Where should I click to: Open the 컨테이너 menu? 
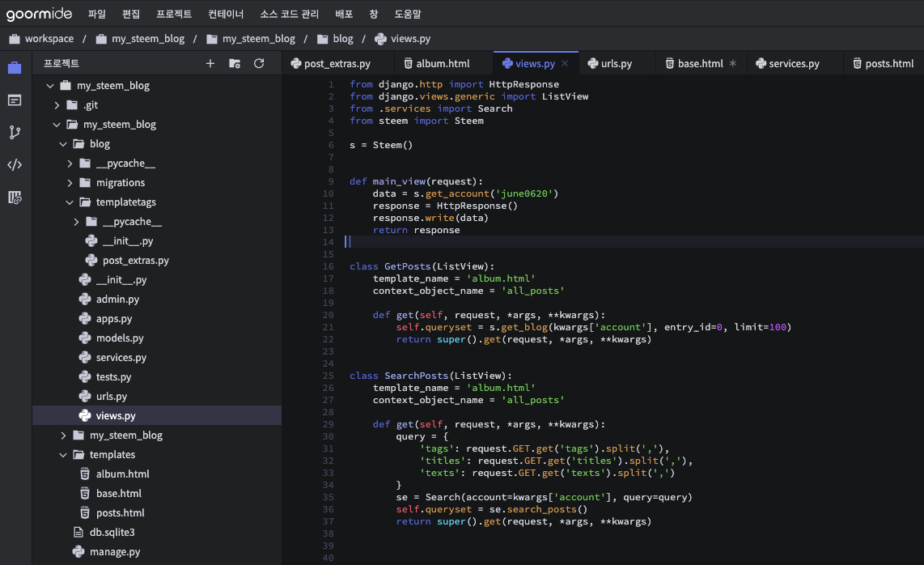pyautogui.click(x=226, y=15)
